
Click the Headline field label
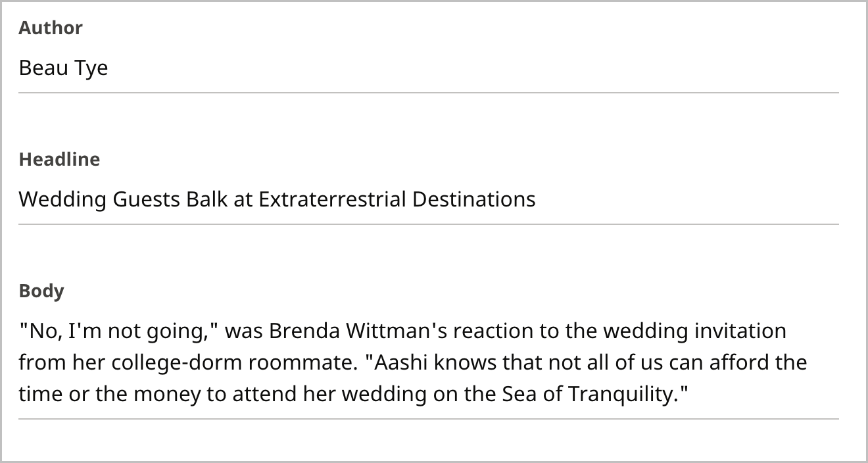pos(59,159)
